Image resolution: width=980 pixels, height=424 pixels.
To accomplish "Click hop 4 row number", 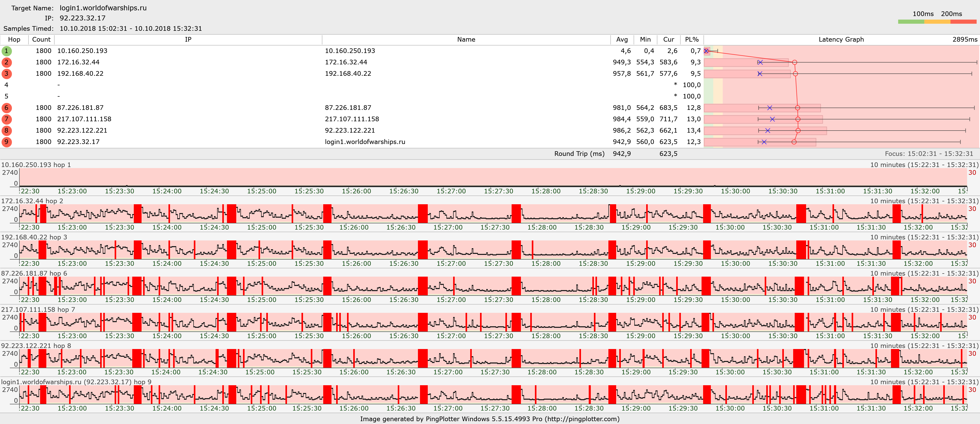I will click(6, 85).
